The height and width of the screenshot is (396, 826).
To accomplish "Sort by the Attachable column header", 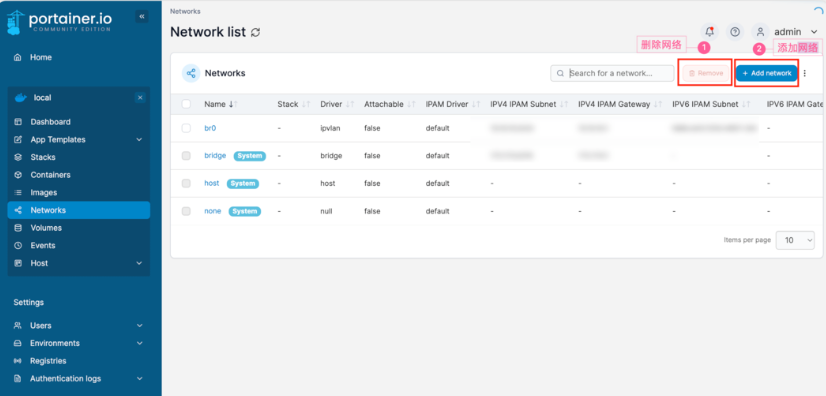I will tap(390, 104).
